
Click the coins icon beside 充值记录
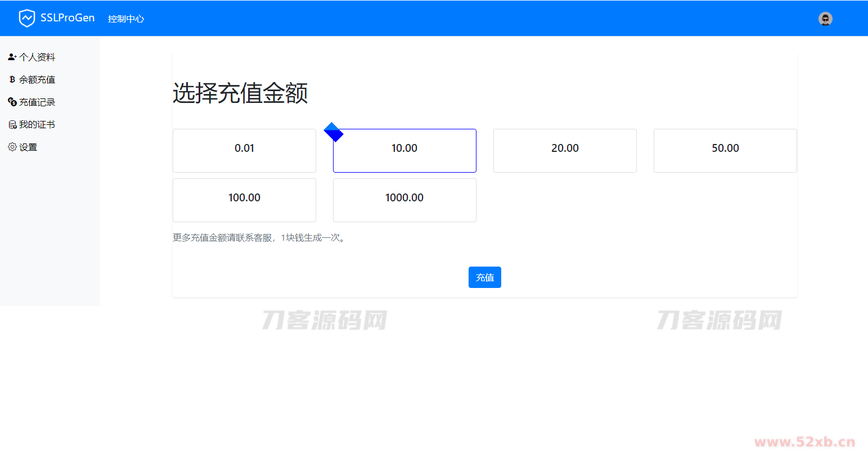coord(12,102)
